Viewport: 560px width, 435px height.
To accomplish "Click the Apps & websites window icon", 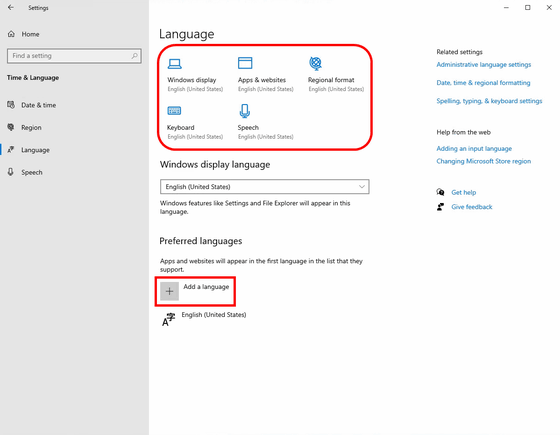I will (x=245, y=63).
